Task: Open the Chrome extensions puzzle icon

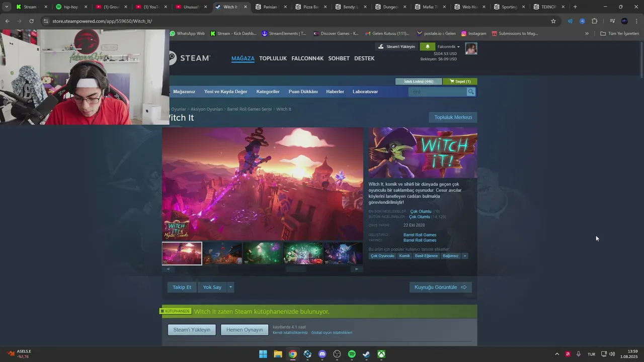Action: pyautogui.click(x=595, y=21)
